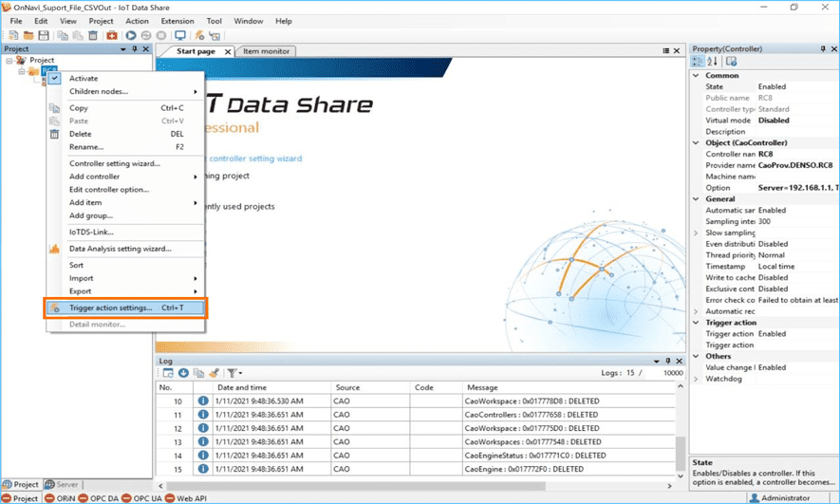Click the first Log toolbar window icon

coord(168,373)
